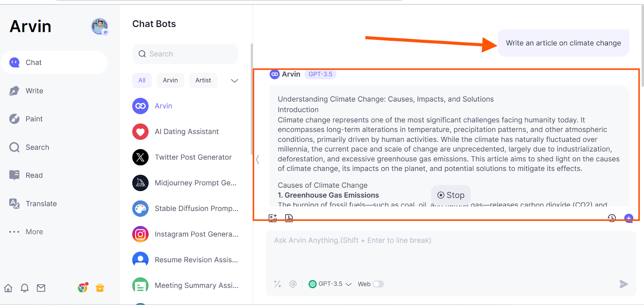Open the Paint section
The height and width of the screenshot is (305, 644).
pos(26,119)
